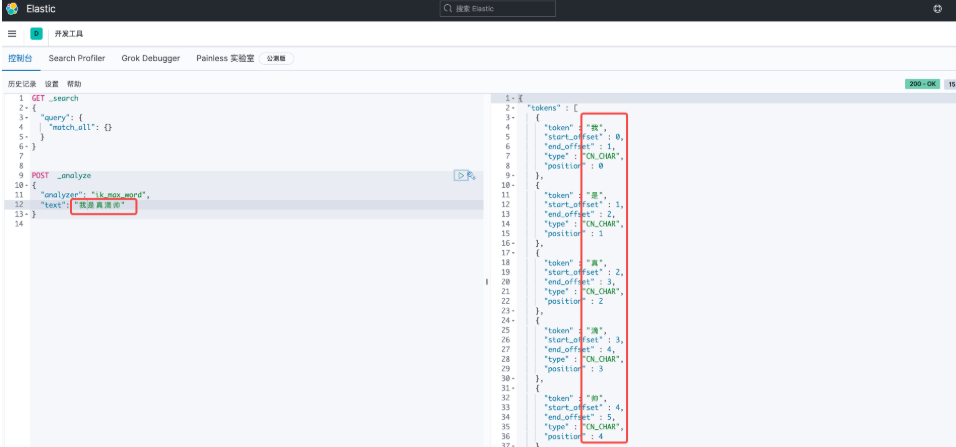The width and height of the screenshot is (956, 447).
Task: Click the Elastic logo icon
Action: pyautogui.click(x=12, y=9)
